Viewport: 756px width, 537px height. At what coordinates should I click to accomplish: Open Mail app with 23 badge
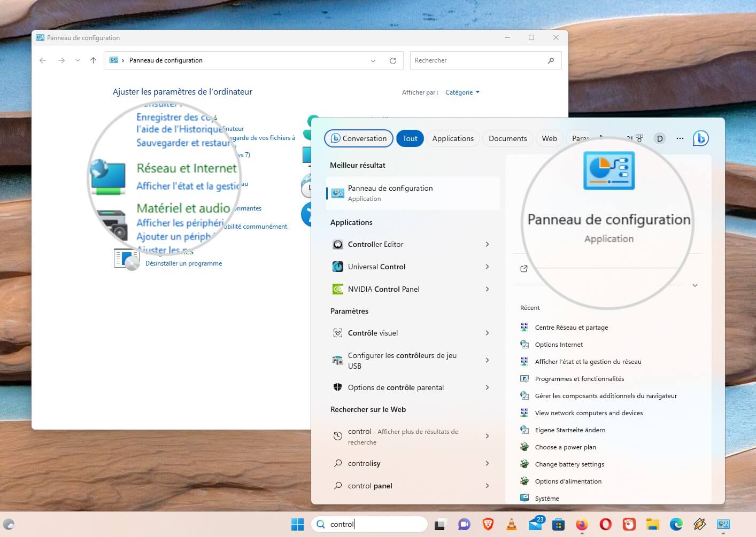(x=535, y=524)
